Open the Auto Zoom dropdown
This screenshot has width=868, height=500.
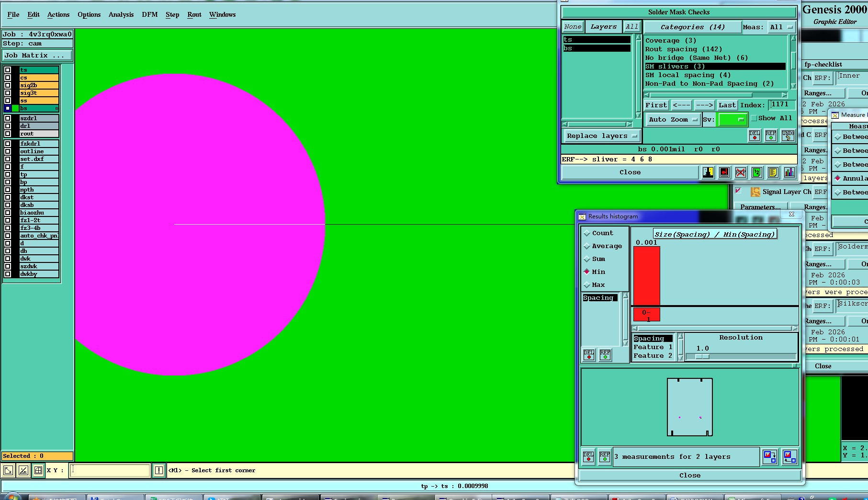pyautogui.click(x=673, y=119)
